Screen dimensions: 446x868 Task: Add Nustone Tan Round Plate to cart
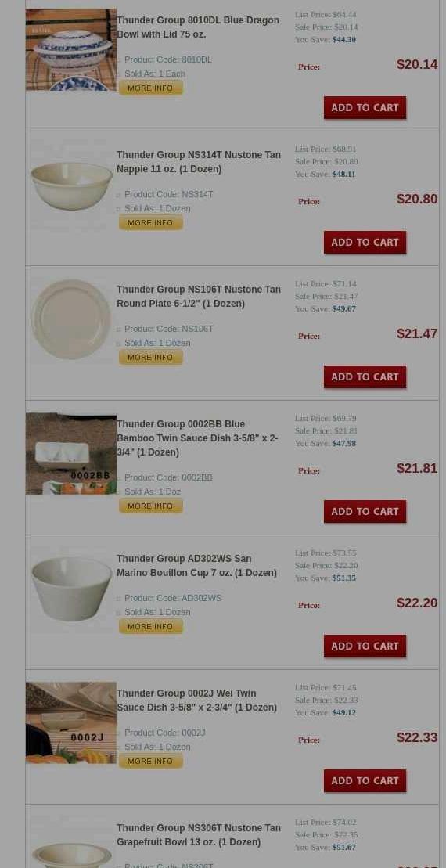click(x=365, y=376)
